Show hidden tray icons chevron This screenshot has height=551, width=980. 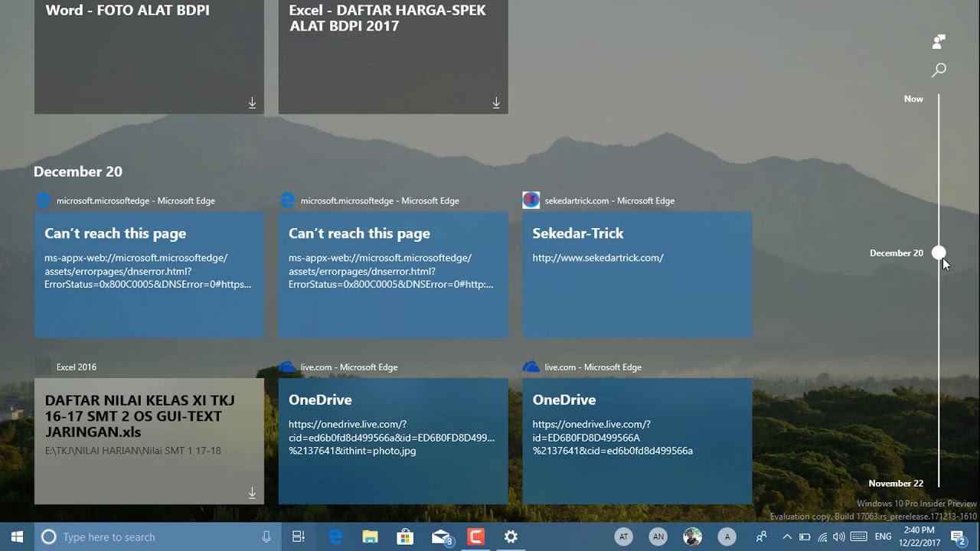[x=787, y=537]
